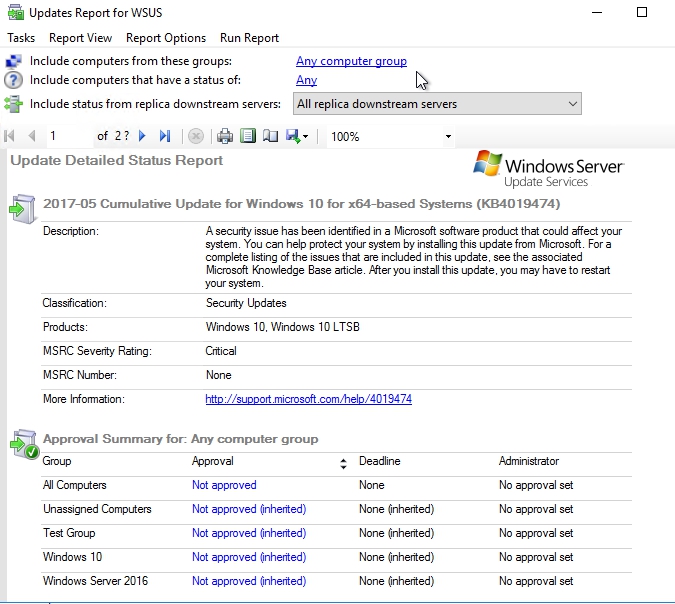The width and height of the screenshot is (675, 604).
Task: Click the first page navigation arrow
Action: 11,136
